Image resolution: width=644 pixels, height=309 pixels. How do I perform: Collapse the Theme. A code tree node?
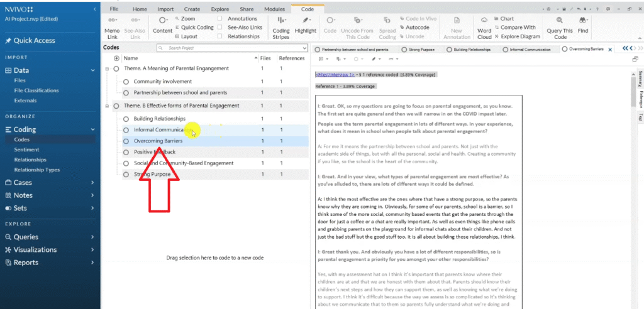108,68
